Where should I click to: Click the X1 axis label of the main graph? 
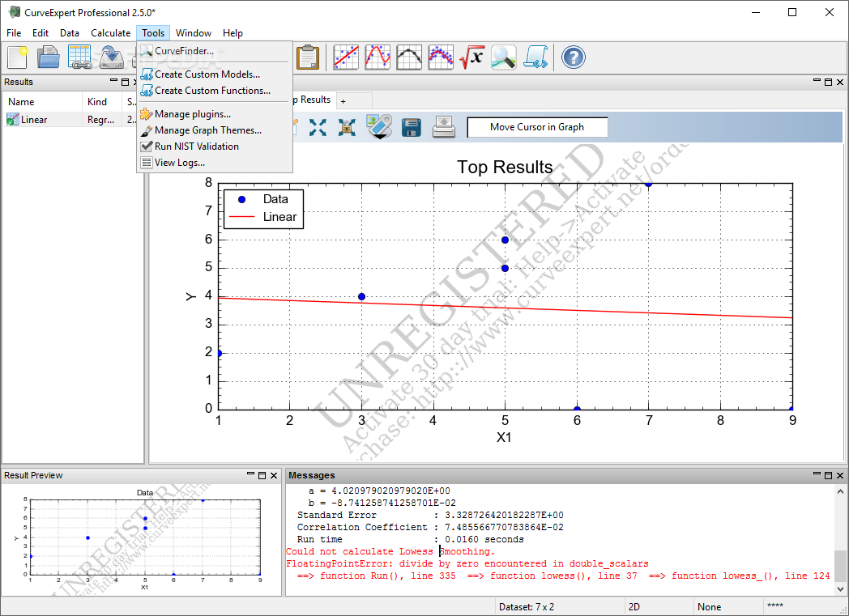[x=504, y=438]
